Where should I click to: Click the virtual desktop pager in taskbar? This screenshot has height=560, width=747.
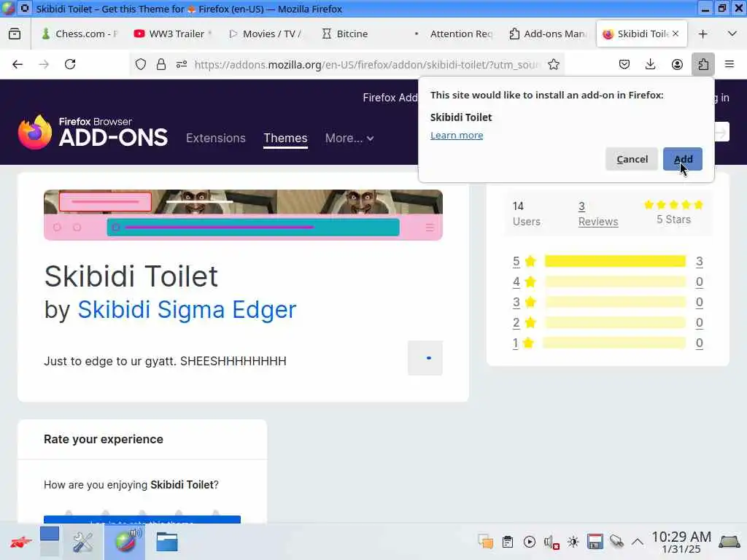point(50,542)
